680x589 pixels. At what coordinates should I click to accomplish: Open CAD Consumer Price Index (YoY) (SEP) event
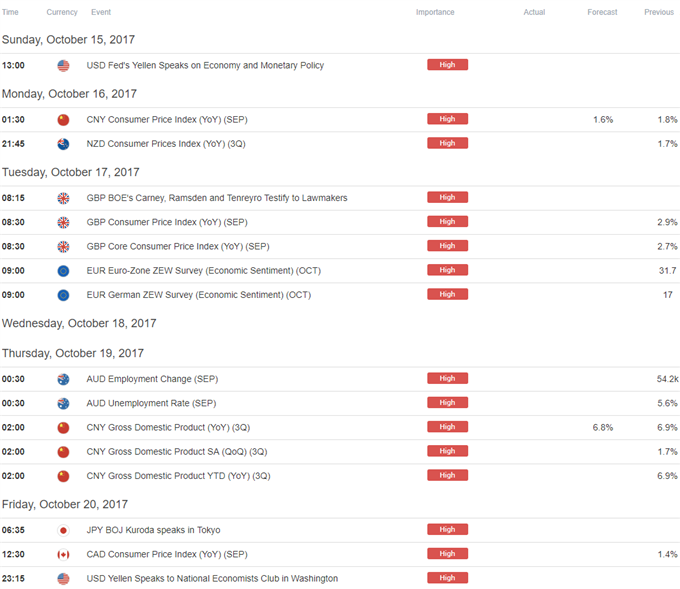click(x=167, y=555)
